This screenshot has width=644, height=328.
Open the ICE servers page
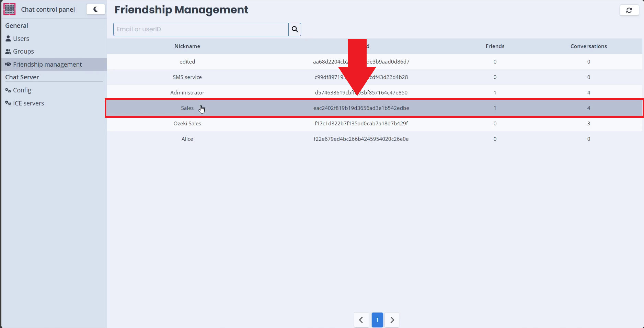coord(28,103)
